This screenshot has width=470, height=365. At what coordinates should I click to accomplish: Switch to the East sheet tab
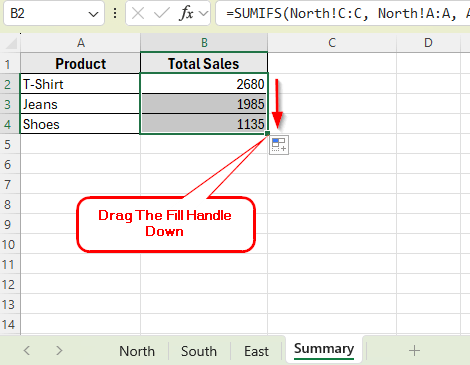(x=256, y=351)
